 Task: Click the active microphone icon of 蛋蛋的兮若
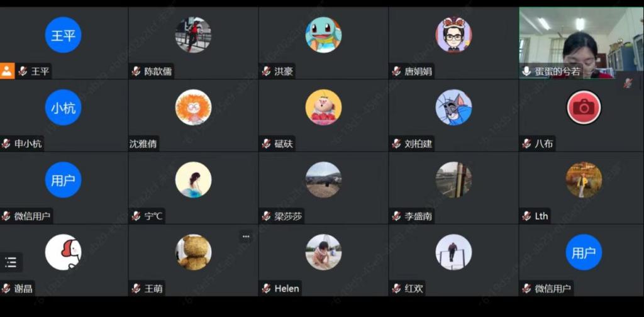526,72
